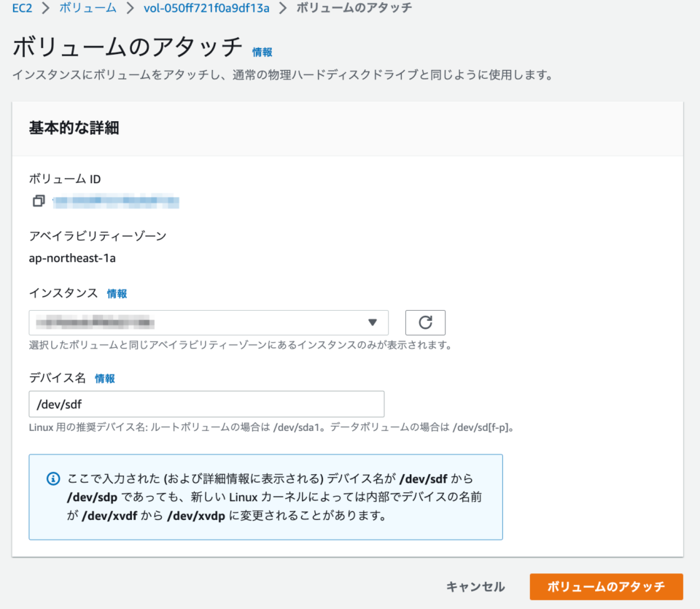Click the 情報 link next to ボリュームのアタッチ heading
700x609 pixels.
click(x=262, y=52)
